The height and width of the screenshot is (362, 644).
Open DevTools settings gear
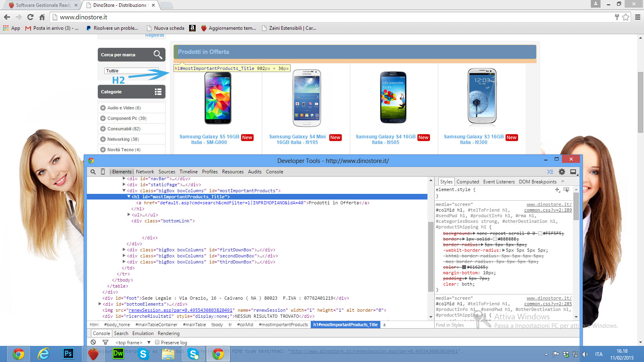pos(562,172)
